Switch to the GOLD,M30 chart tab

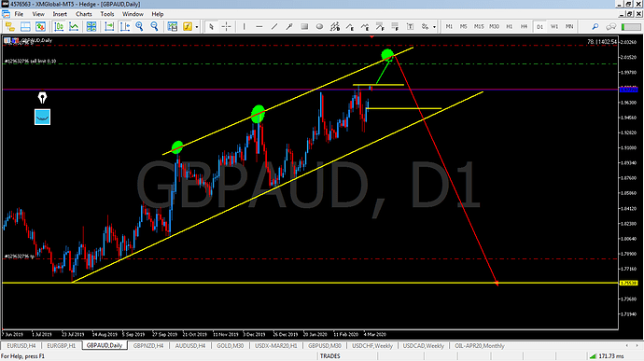pos(230,346)
